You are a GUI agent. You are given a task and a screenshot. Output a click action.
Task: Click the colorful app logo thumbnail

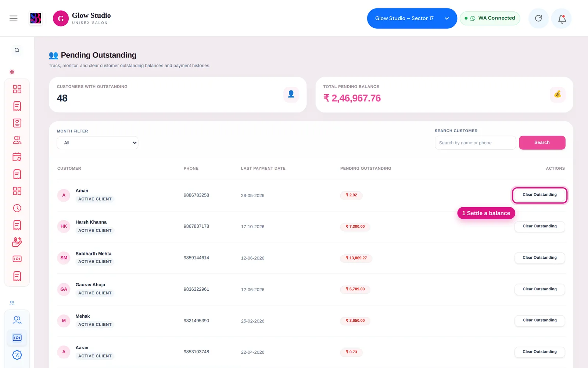click(x=36, y=18)
